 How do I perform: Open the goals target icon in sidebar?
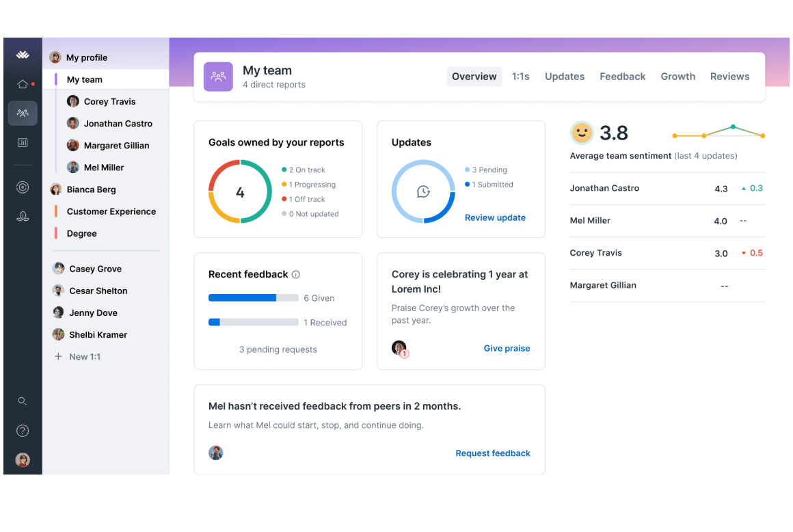coord(23,187)
